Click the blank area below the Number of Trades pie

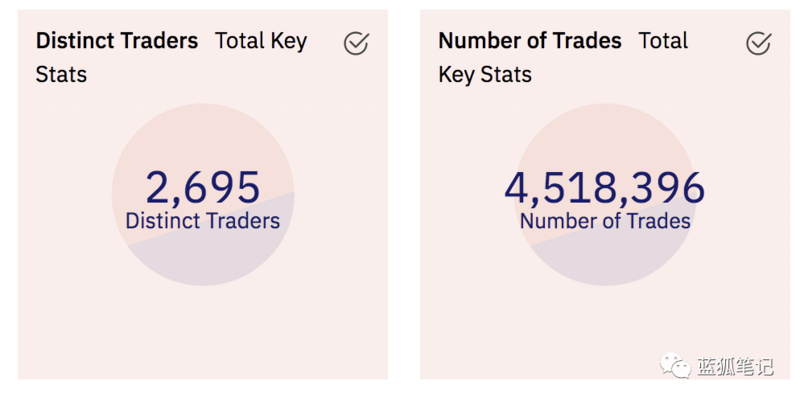pyautogui.click(x=560, y=330)
